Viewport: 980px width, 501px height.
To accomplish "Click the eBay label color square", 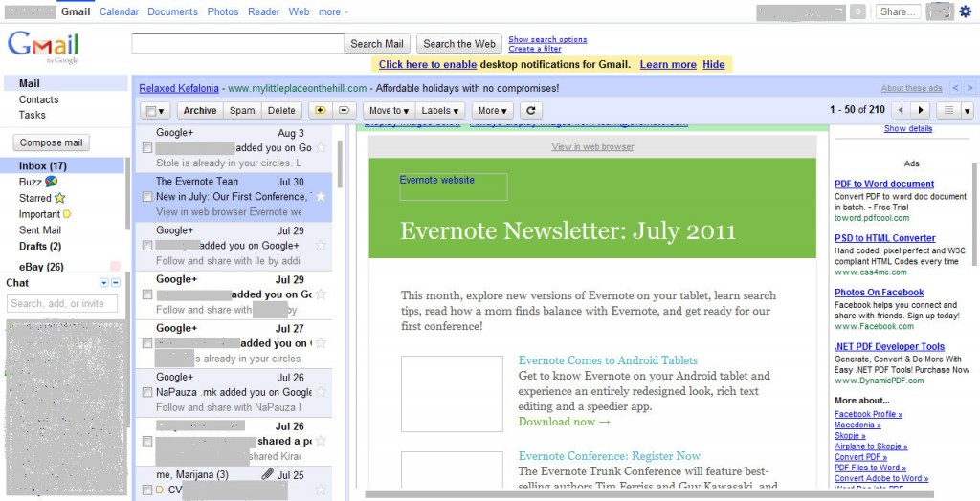I will [x=115, y=267].
